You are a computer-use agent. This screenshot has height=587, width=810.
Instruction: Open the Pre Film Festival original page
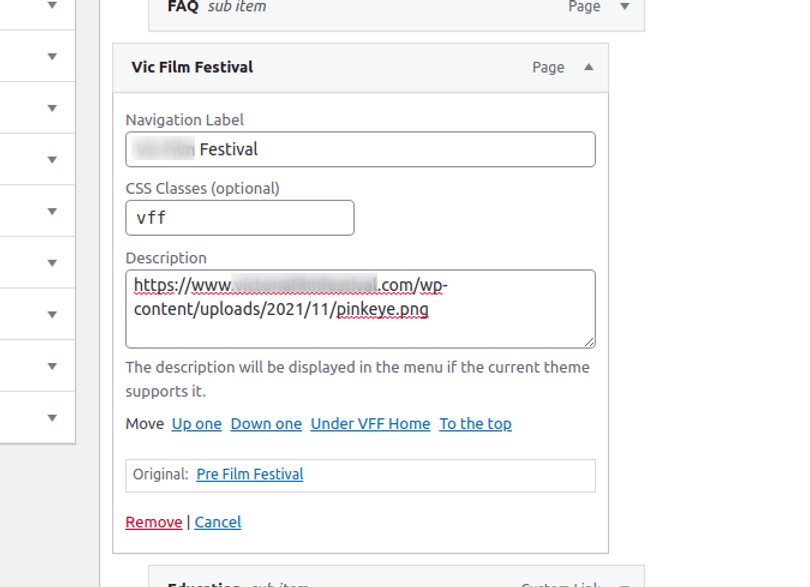tap(250, 474)
